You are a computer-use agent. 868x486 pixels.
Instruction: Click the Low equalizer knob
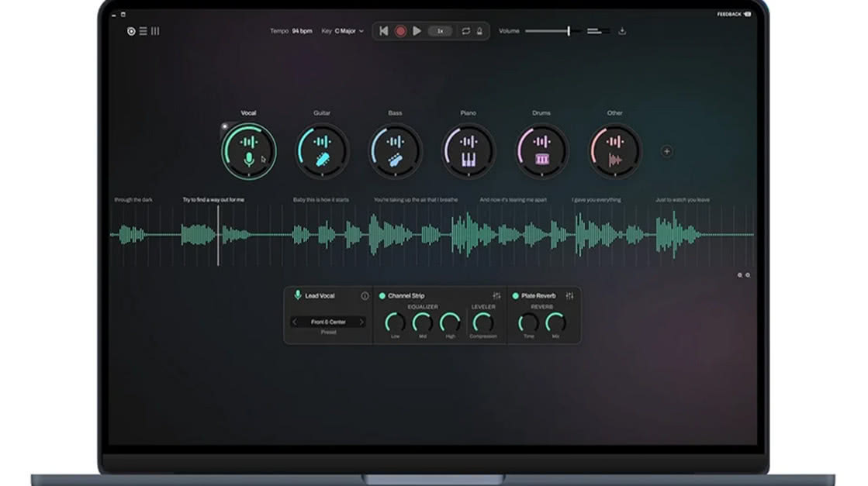pos(395,322)
